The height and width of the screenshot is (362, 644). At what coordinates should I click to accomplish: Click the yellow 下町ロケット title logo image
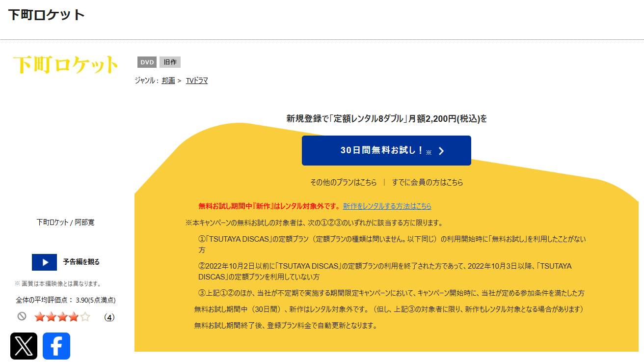coord(66,64)
